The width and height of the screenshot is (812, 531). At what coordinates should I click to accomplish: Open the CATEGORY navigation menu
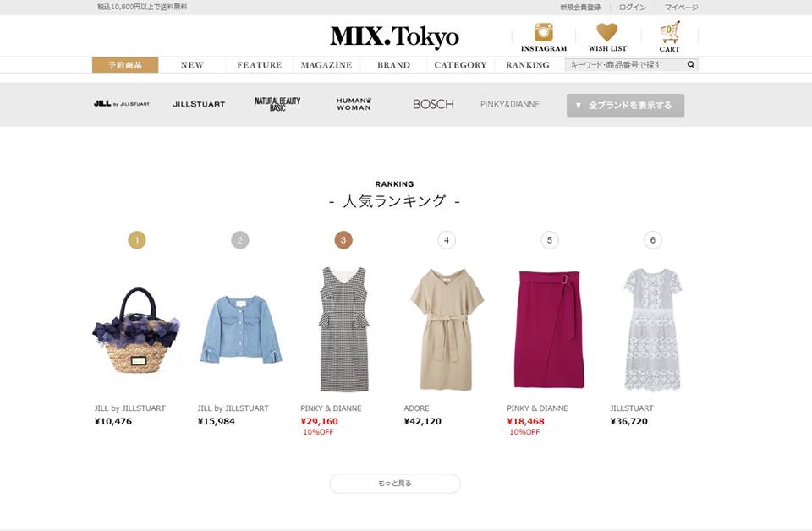(x=460, y=65)
